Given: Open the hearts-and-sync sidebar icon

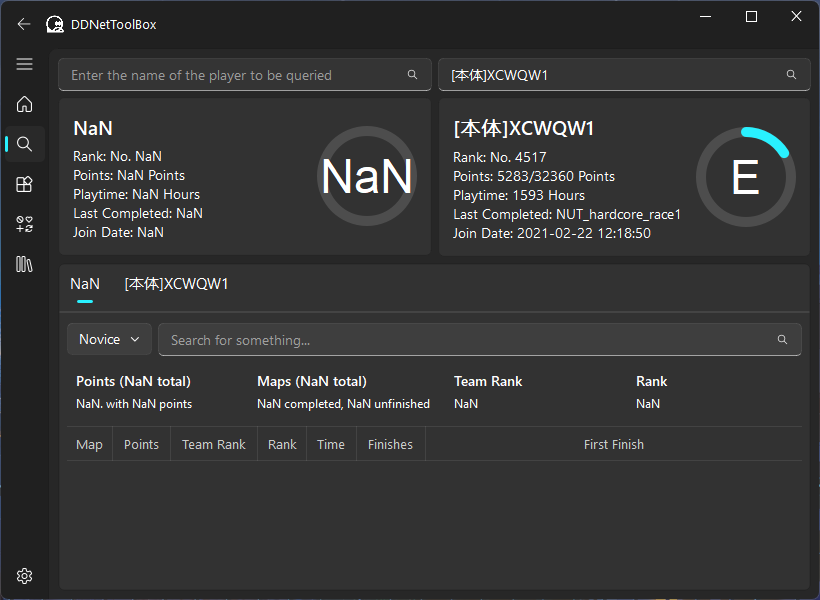Looking at the screenshot, I should [x=25, y=224].
